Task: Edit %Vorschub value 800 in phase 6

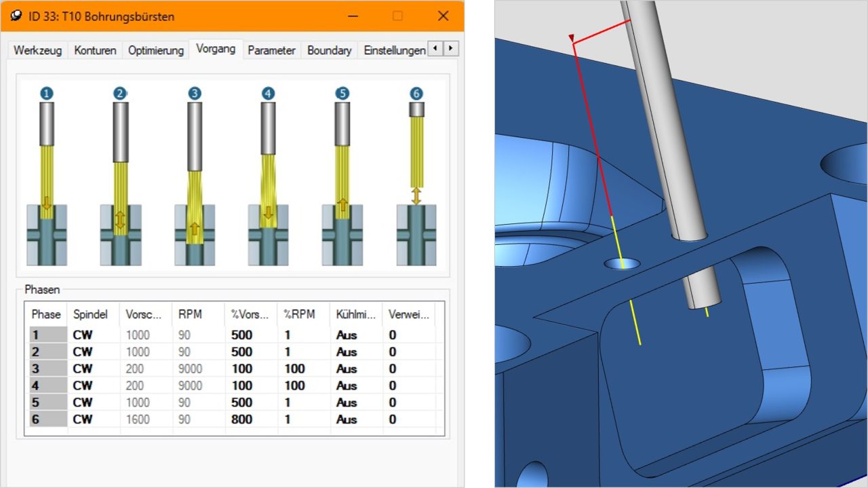Action: 241,419
